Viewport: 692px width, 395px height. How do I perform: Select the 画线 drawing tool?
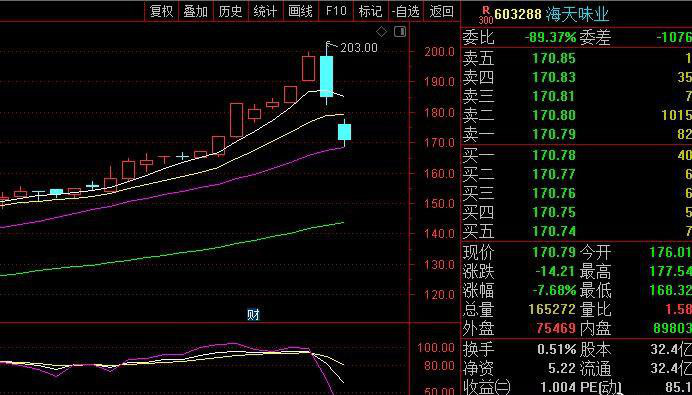(x=301, y=11)
